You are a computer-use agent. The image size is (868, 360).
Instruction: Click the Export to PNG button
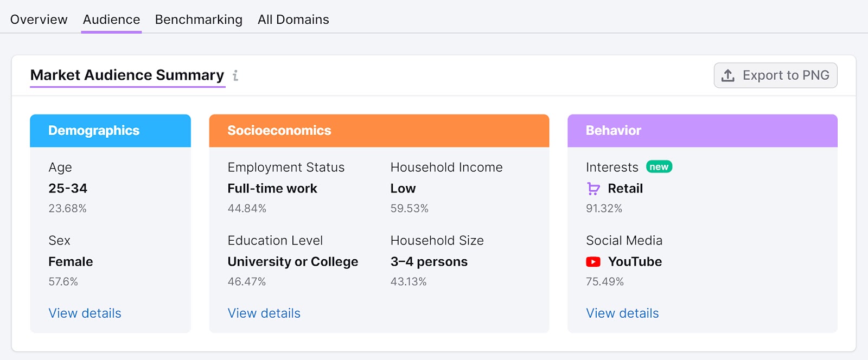(x=775, y=76)
